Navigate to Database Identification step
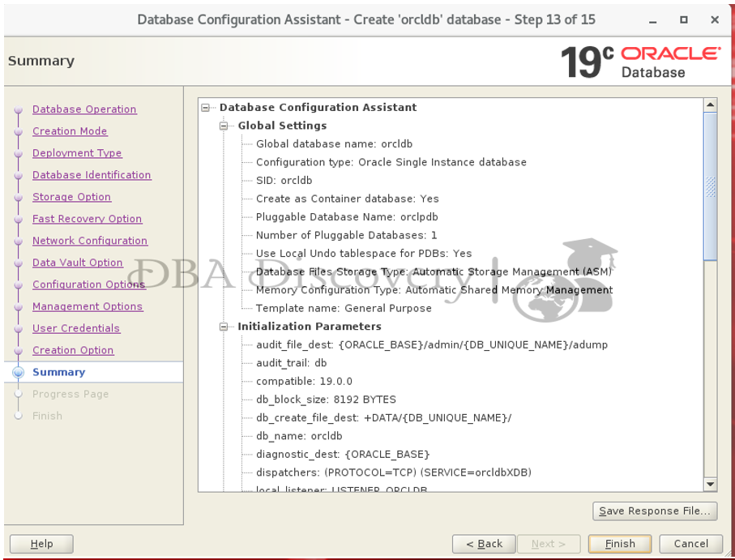 point(92,175)
